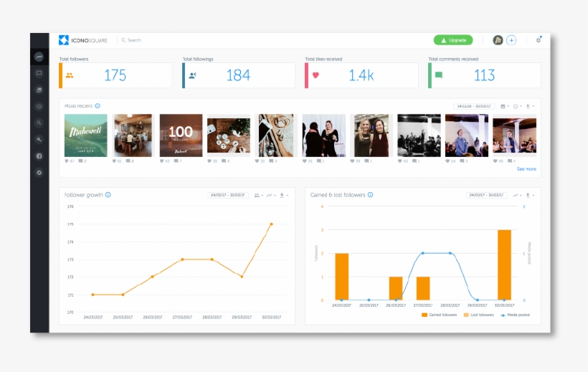
Task: Open the two smiling women post thumbnail
Action: (x=371, y=135)
